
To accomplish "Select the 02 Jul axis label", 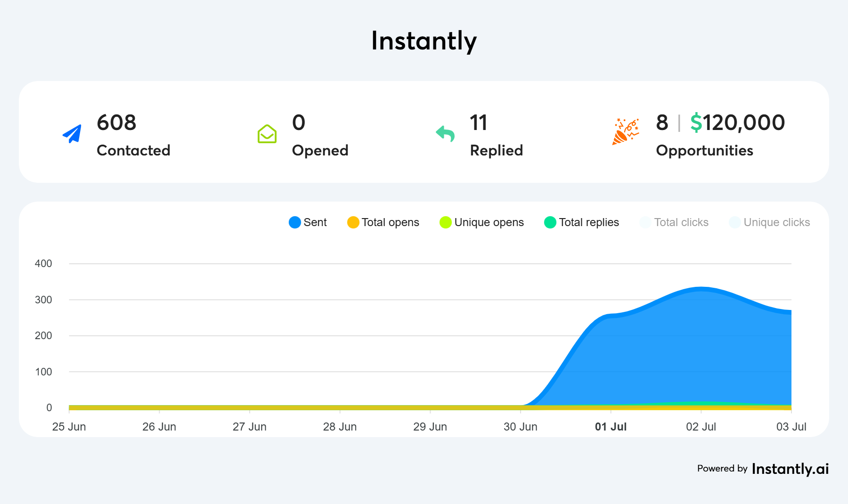I will click(x=701, y=427).
